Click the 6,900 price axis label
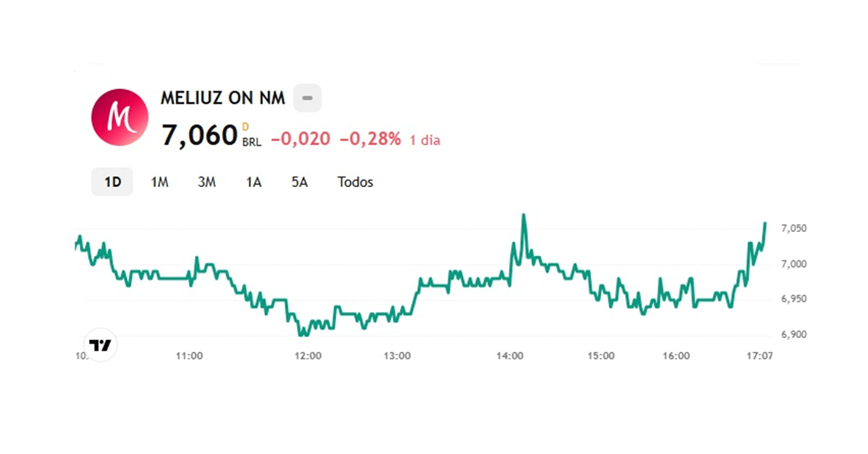This screenshot has height=454, width=868. pos(794,335)
